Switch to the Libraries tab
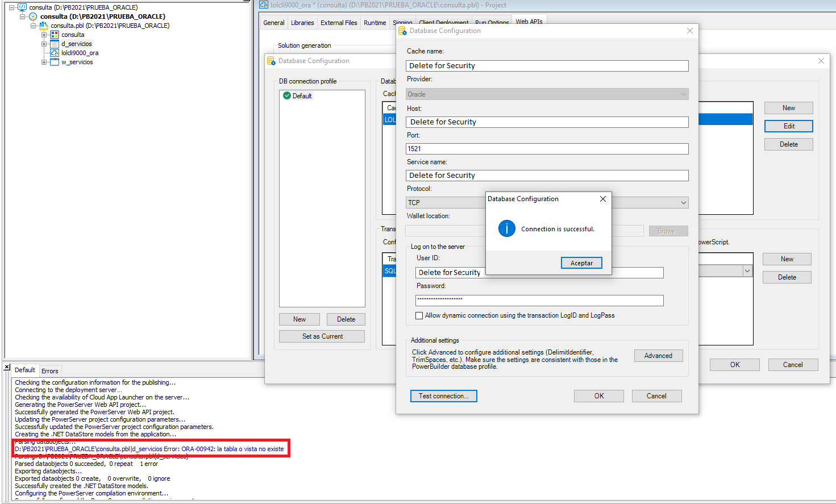Image resolution: width=836 pixels, height=504 pixels. [302, 23]
